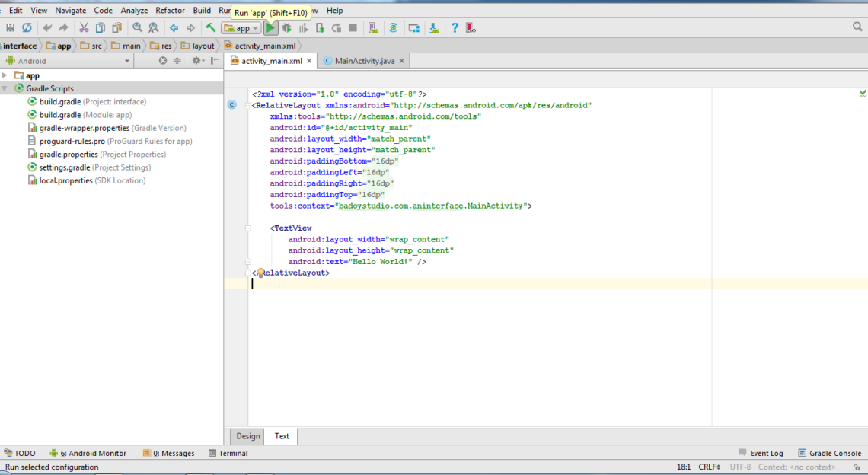Click the yellow intention lightbulb in editor
This screenshot has height=475, width=868.
coord(260,273)
